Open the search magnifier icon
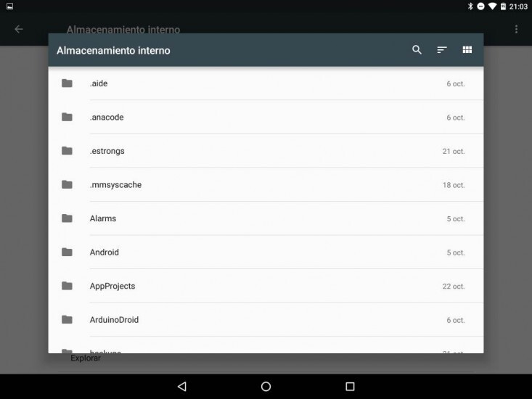 click(417, 50)
